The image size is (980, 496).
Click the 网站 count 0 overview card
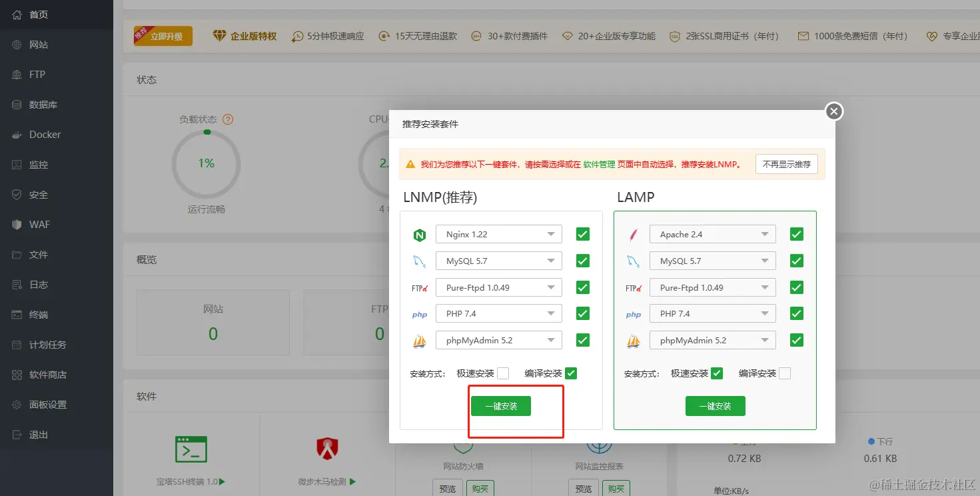pyautogui.click(x=213, y=323)
